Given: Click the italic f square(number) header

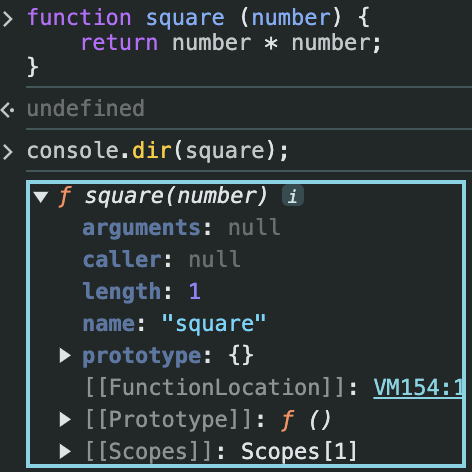Looking at the screenshot, I should 163,196.
